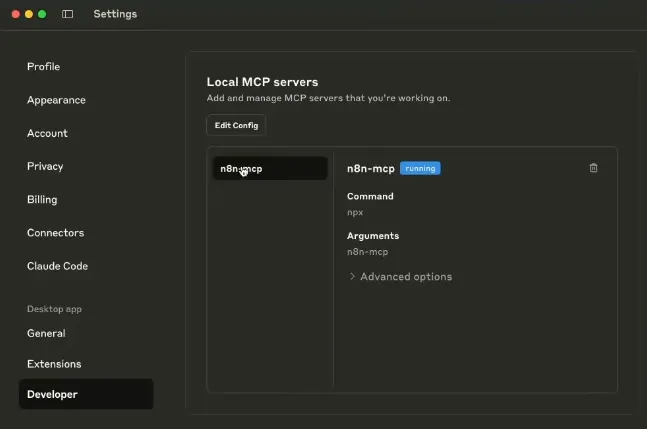
Task: Toggle the sidebar panel icon
Action: point(68,14)
